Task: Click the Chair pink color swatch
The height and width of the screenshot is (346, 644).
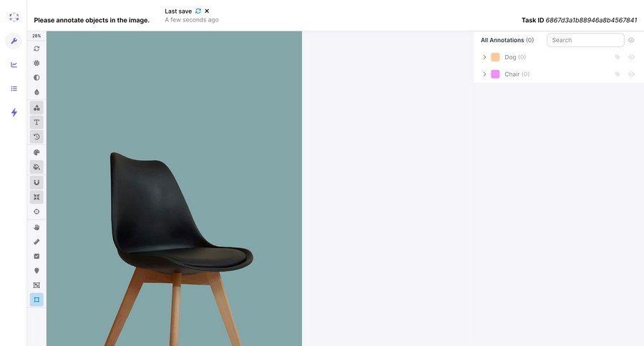Action: point(495,74)
